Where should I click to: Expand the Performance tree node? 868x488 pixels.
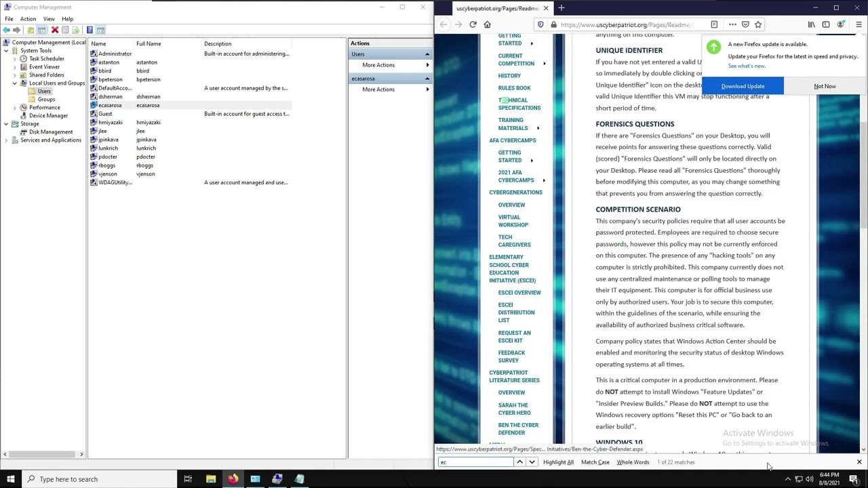click(x=15, y=108)
